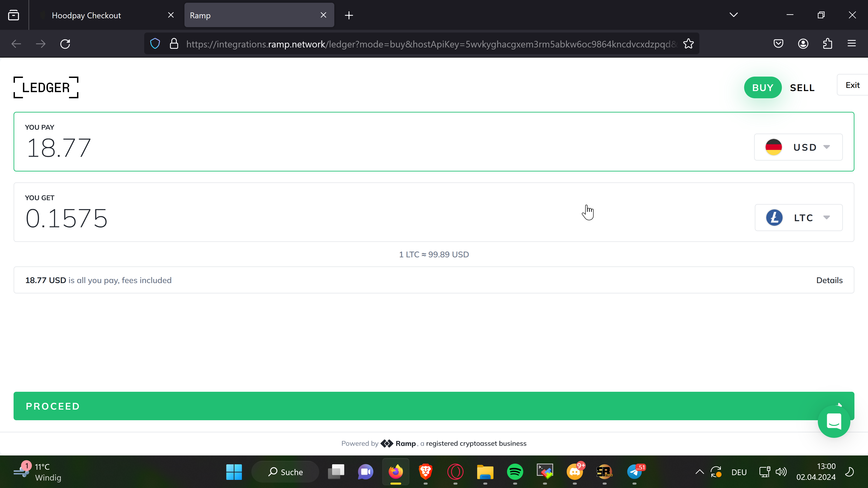Click the tracking protection shield icon

(155, 44)
